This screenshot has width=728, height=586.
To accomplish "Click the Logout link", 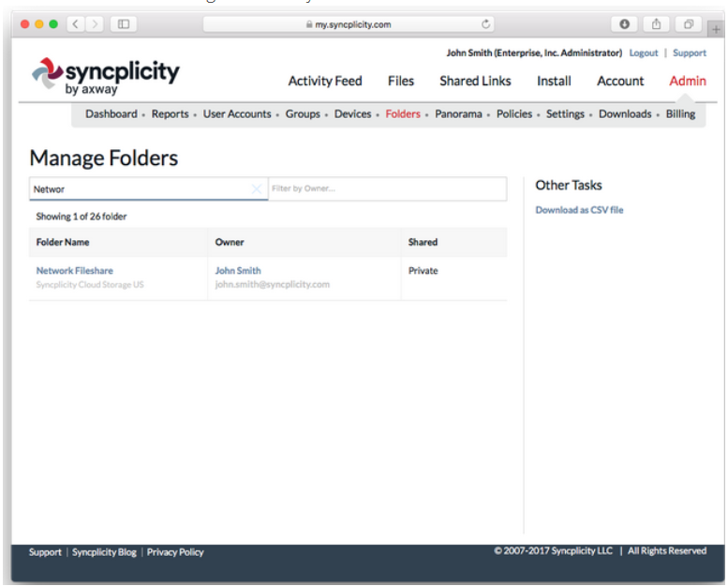I will click(x=644, y=53).
